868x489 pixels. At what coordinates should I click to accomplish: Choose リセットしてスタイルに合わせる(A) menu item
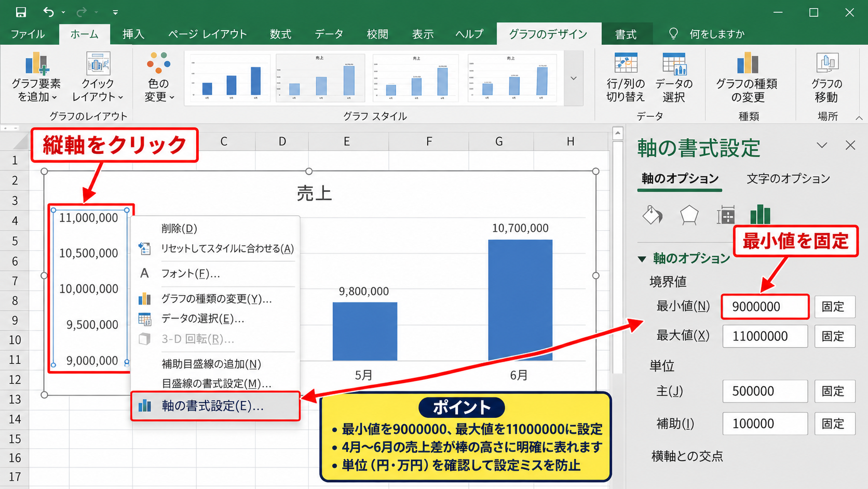point(215,248)
